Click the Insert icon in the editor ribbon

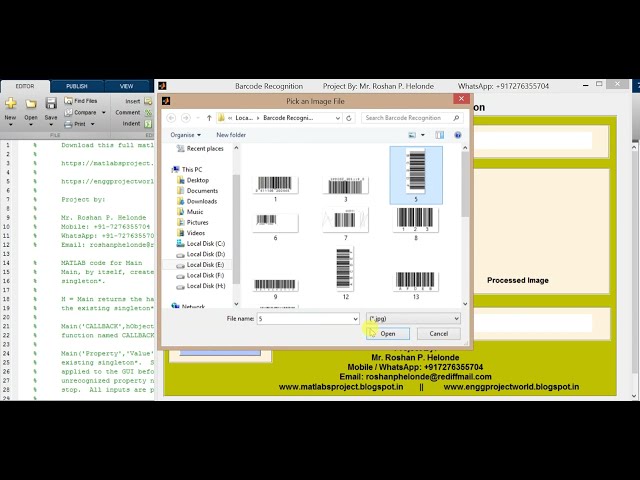point(148,101)
